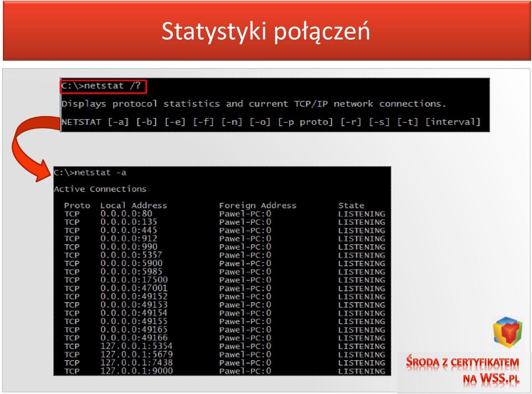The height and width of the screenshot is (394, 532).
Task: Click the [-a] option in usage line
Action: [x=119, y=122]
